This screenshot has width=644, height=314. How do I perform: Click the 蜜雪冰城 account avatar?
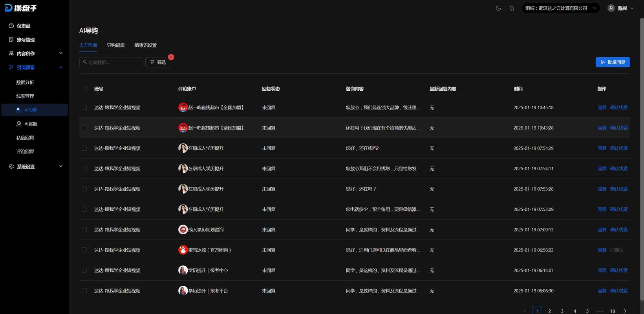point(183,250)
